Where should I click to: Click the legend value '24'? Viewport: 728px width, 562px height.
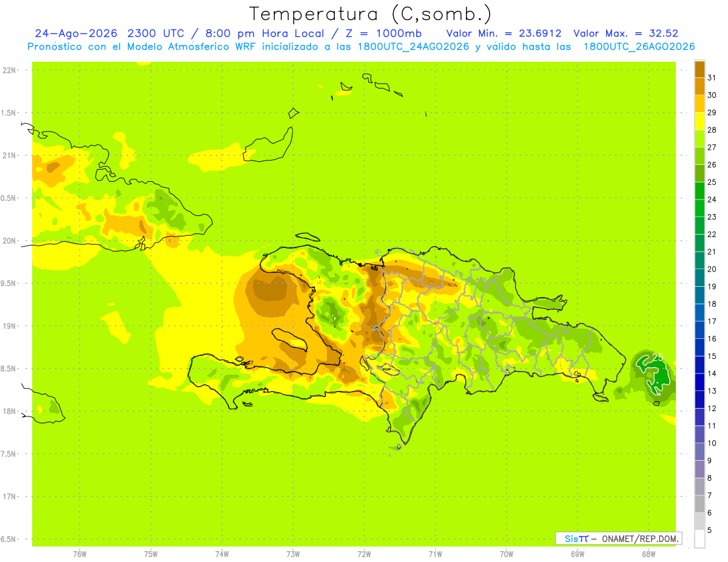pos(712,199)
